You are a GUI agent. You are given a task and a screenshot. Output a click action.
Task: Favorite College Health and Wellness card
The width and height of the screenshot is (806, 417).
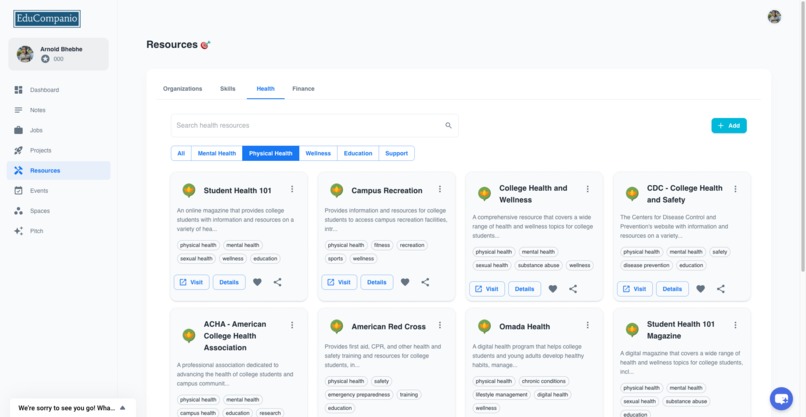pos(553,289)
